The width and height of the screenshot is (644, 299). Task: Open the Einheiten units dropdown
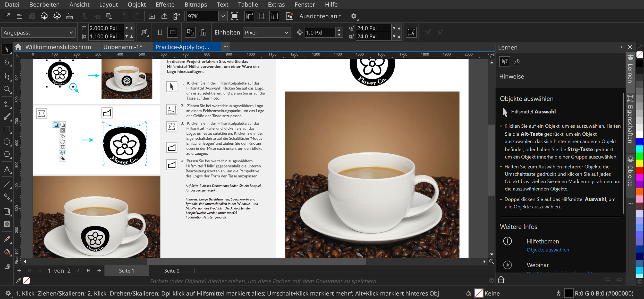tap(266, 33)
